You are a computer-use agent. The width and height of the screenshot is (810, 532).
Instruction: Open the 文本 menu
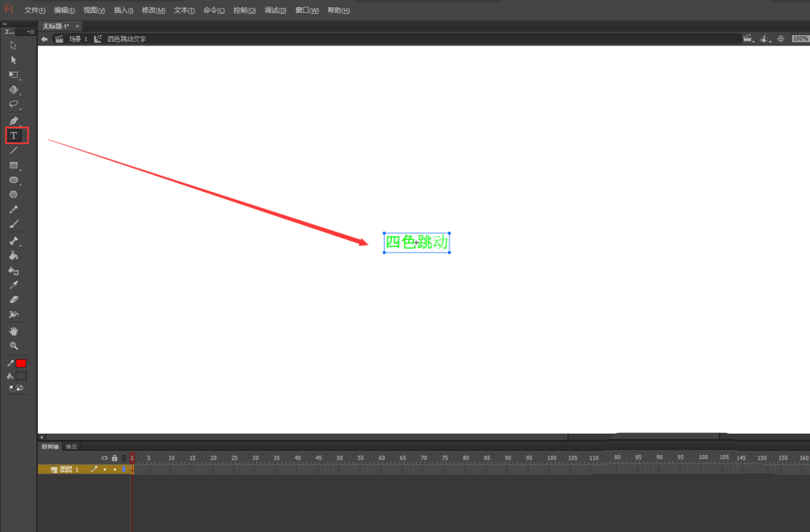point(184,11)
